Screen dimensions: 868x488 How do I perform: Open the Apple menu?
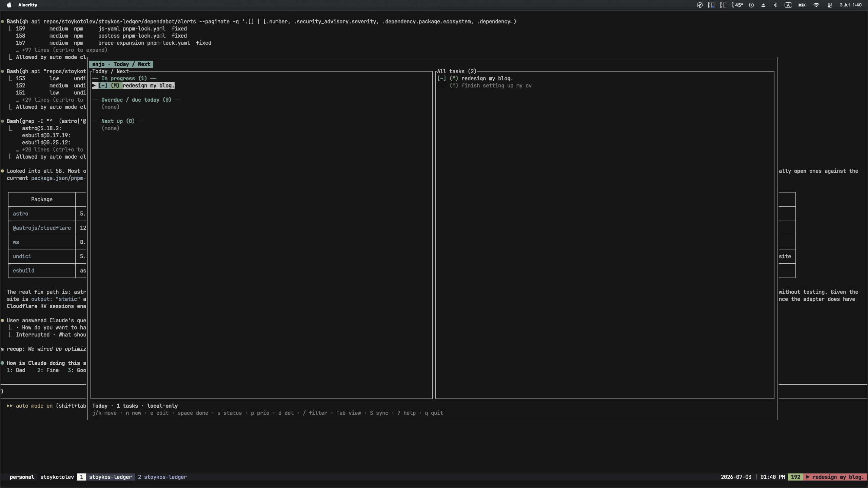(9, 5)
